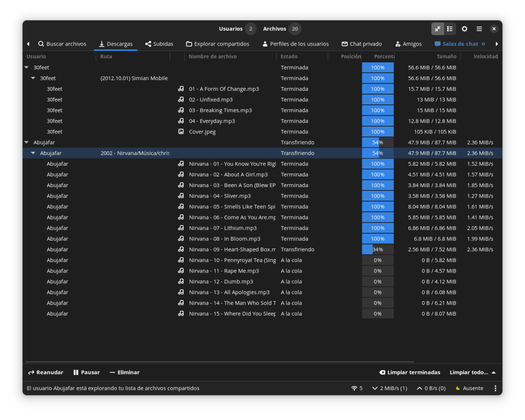525x420 pixels.
Task: Click the Reanudar button
Action: (46, 373)
